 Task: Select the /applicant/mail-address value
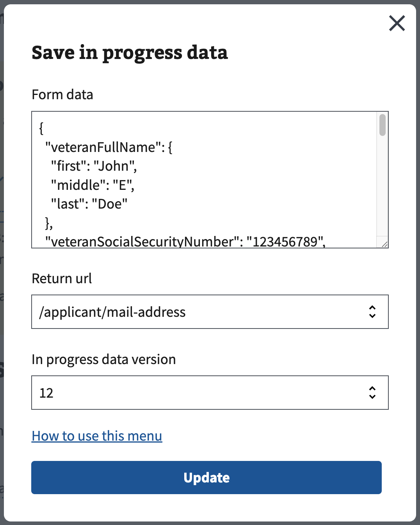[112, 312]
